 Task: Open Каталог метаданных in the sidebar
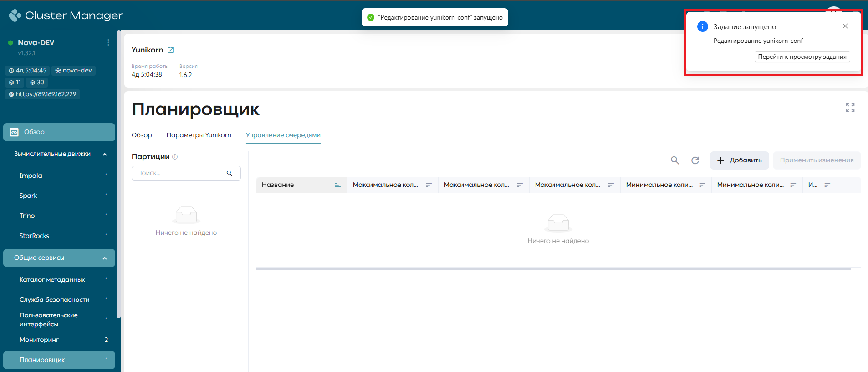(x=59, y=279)
